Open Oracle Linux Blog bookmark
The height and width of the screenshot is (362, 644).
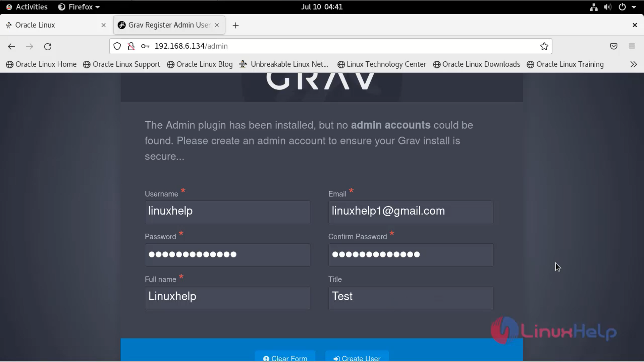[200, 64]
